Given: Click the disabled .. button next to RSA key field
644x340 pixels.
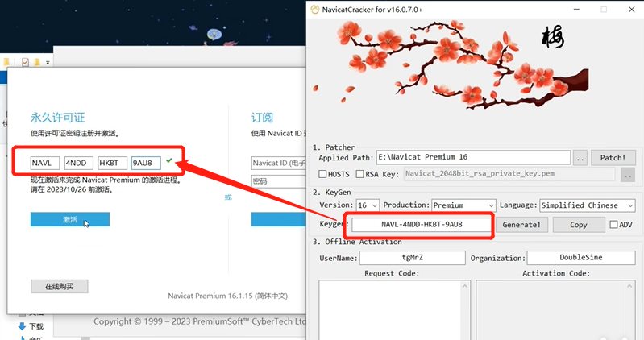Looking at the screenshot, I should (x=628, y=175).
